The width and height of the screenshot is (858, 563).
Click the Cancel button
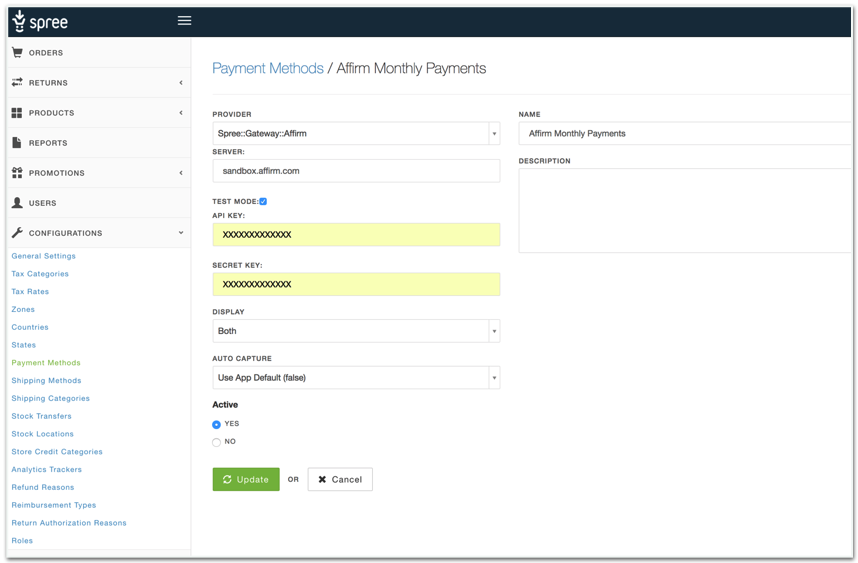click(340, 479)
